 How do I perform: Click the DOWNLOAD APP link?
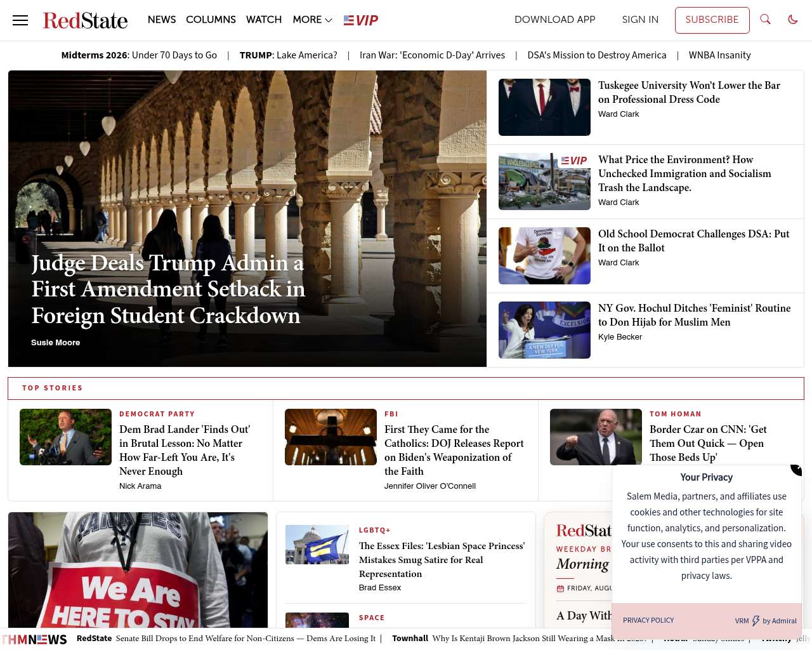click(555, 20)
